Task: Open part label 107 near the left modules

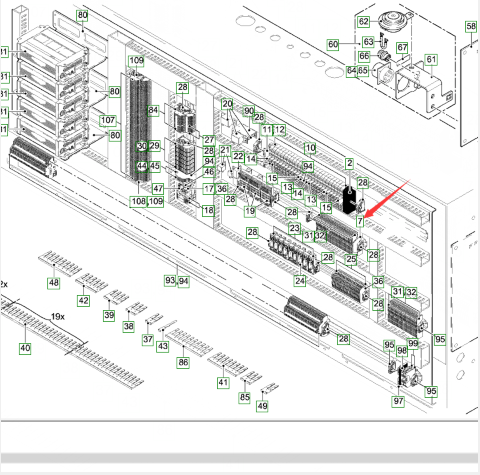Action: pos(108,120)
